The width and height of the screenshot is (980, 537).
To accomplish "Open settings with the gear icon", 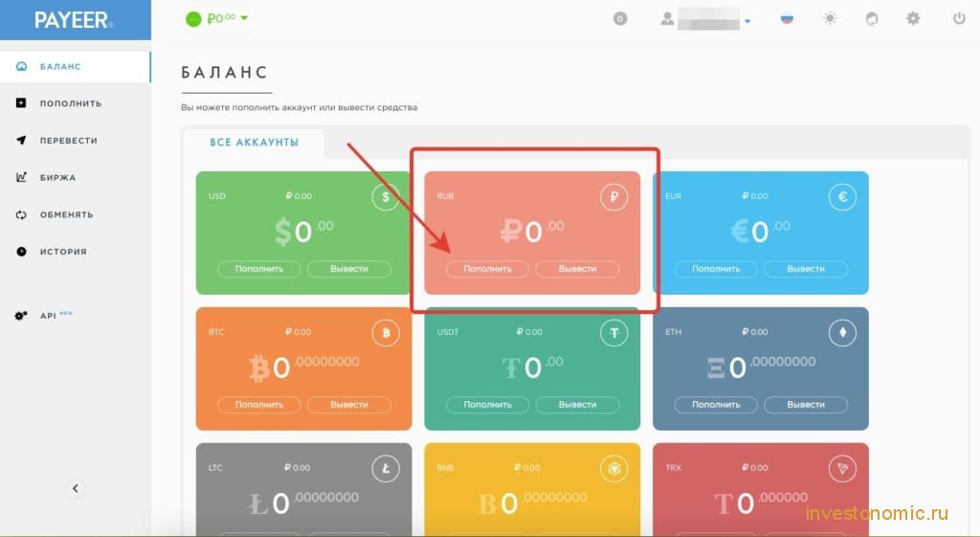I will click(913, 19).
